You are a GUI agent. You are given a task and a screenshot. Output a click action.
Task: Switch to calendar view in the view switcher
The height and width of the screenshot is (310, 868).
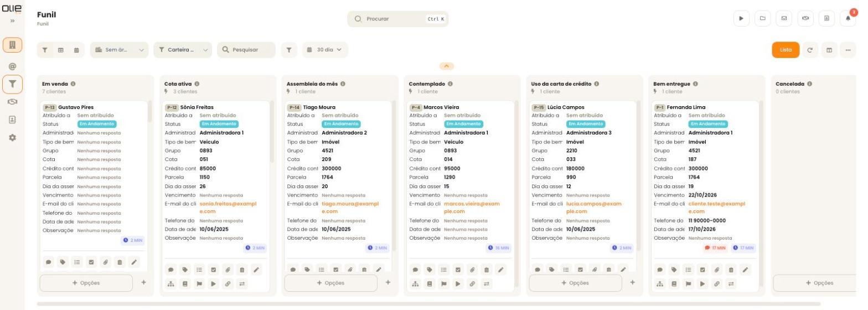point(76,50)
